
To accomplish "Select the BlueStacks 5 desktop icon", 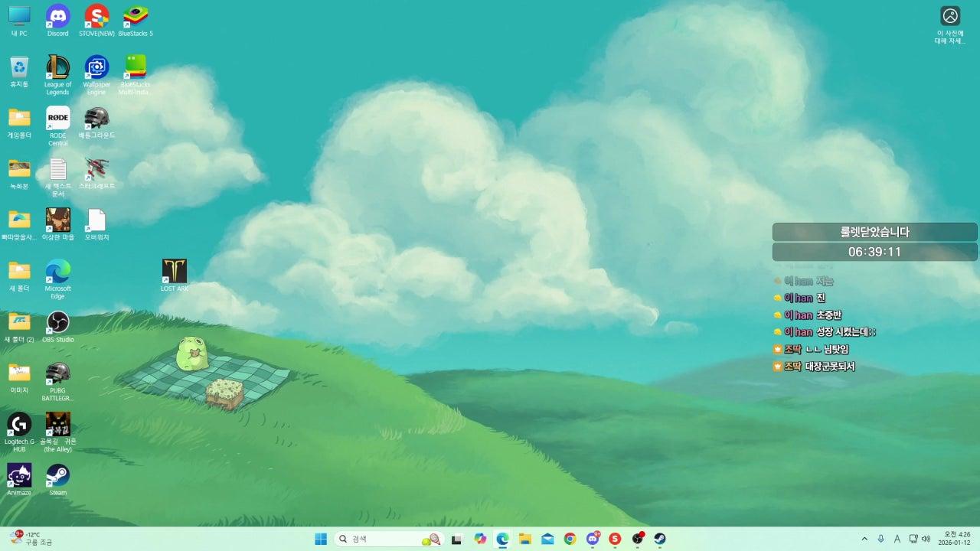I will pos(136,17).
